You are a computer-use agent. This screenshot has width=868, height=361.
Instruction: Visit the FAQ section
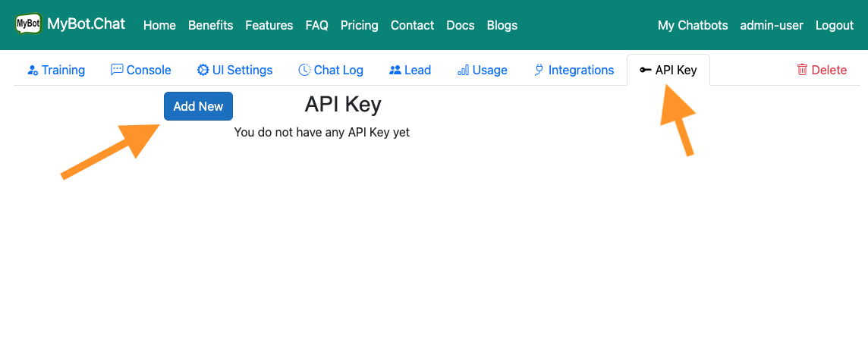[316, 26]
